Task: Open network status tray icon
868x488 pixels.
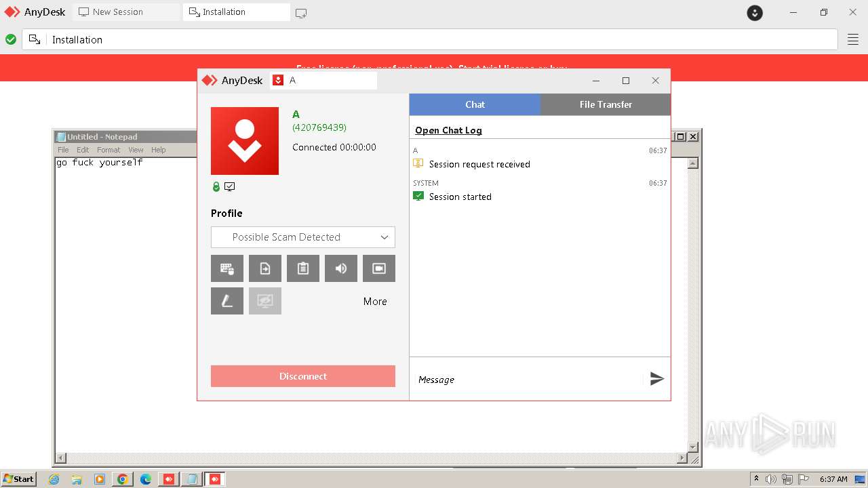Action: coord(787,479)
